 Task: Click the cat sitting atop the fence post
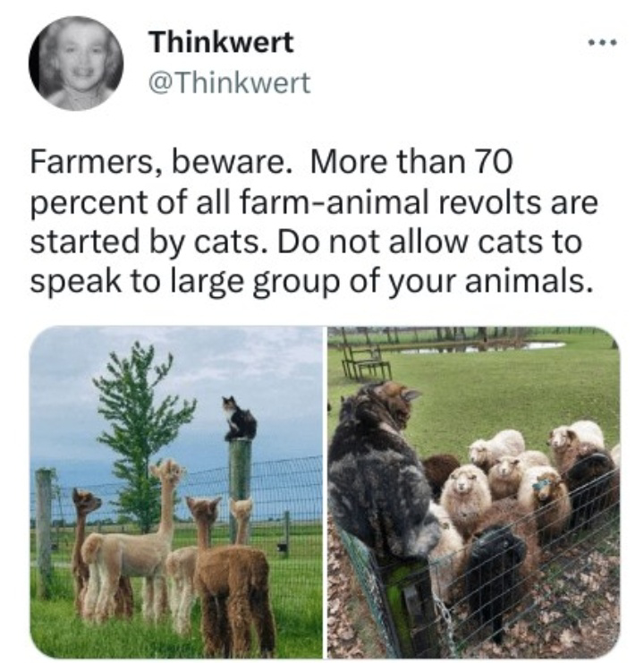(x=240, y=418)
